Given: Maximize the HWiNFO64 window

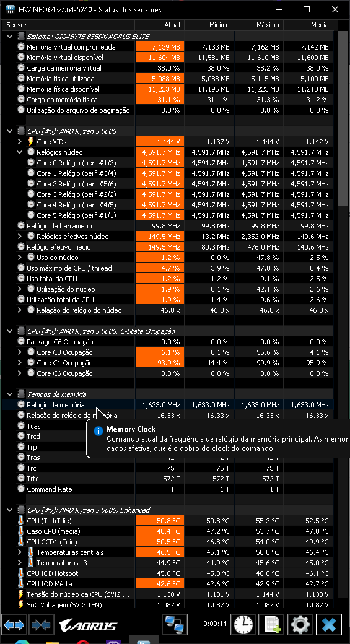Looking at the screenshot, I should point(307,9).
